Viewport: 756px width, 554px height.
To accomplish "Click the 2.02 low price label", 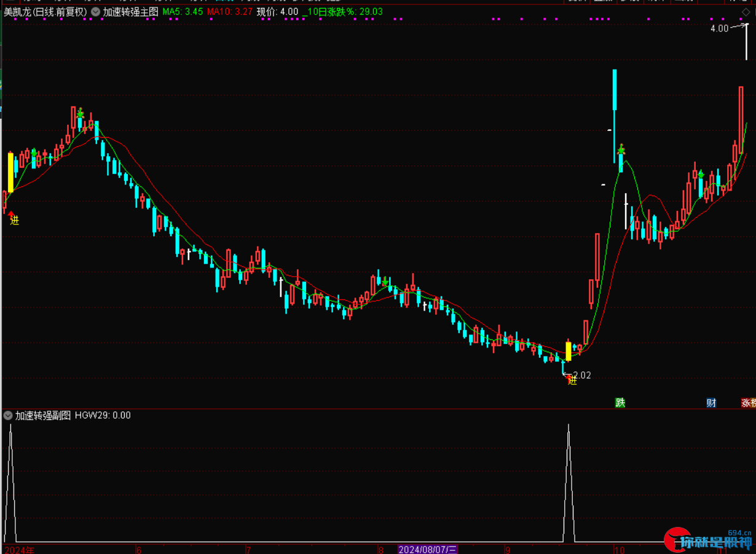I will coord(581,375).
